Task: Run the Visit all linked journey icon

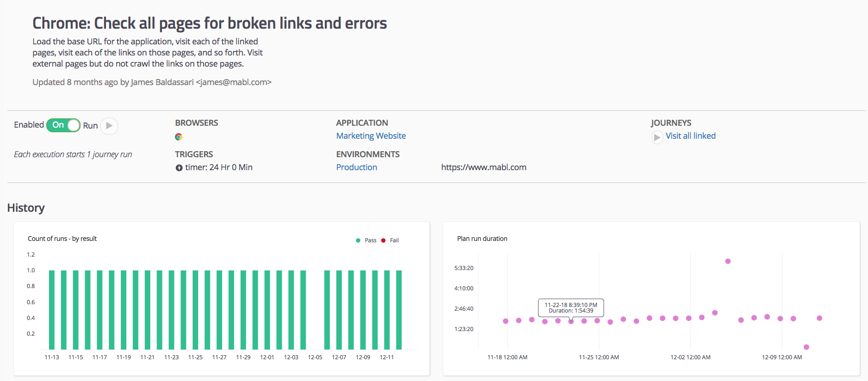Action: [657, 137]
